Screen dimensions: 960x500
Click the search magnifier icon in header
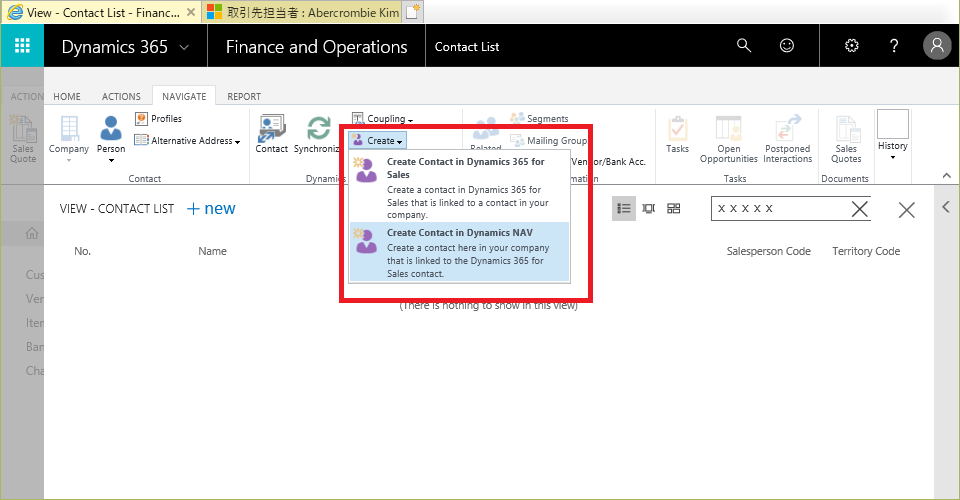pyautogui.click(x=743, y=45)
